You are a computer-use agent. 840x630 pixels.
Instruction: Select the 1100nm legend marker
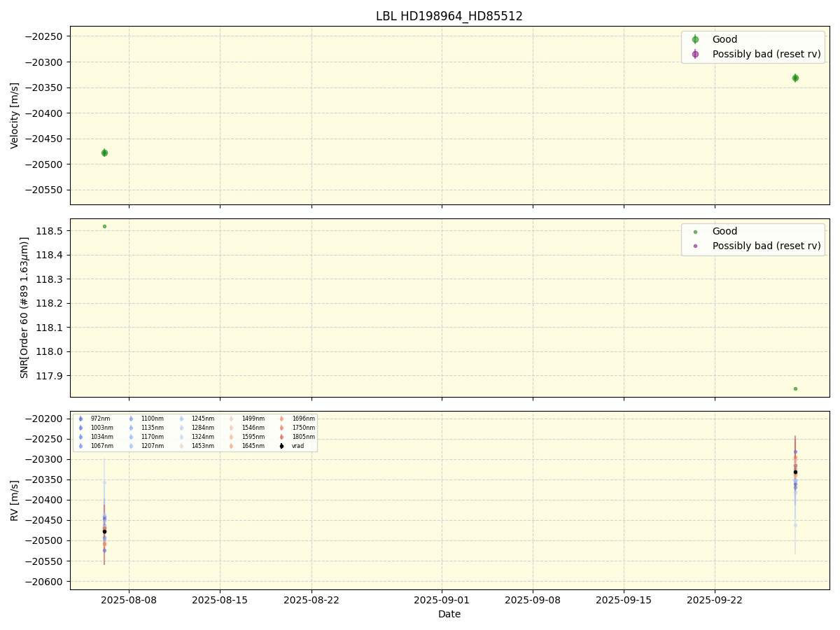131,419
